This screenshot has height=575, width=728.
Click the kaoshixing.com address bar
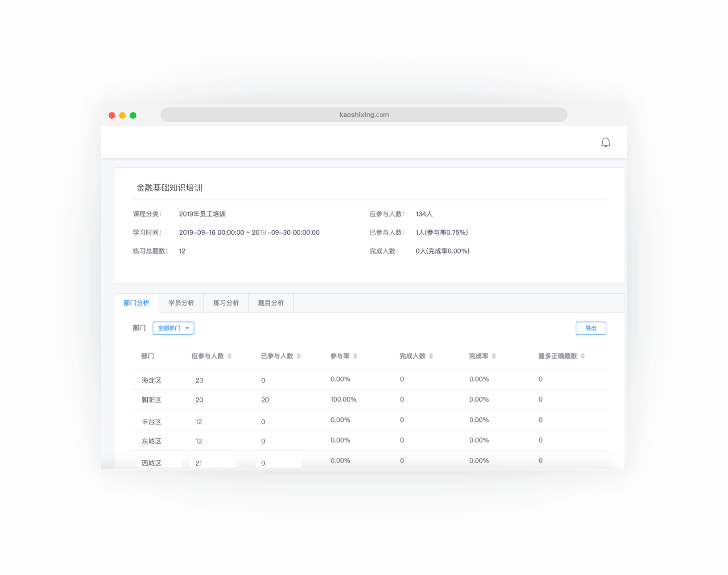pyautogui.click(x=364, y=115)
